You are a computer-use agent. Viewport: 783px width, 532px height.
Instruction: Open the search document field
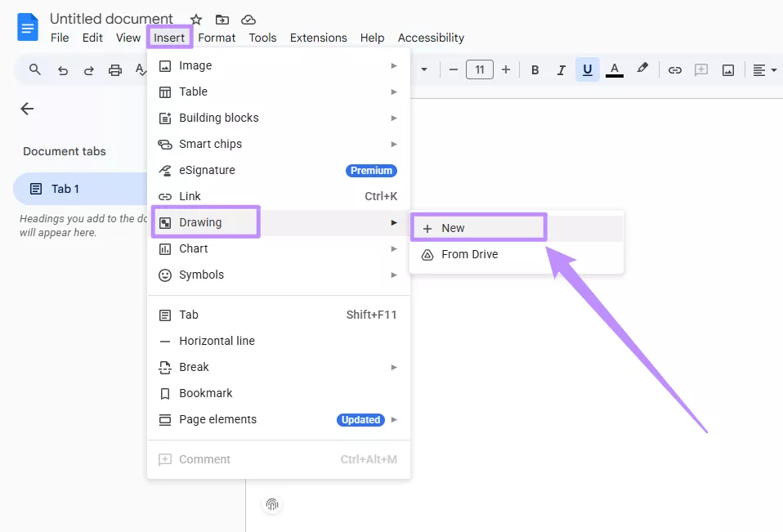click(34, 69)
